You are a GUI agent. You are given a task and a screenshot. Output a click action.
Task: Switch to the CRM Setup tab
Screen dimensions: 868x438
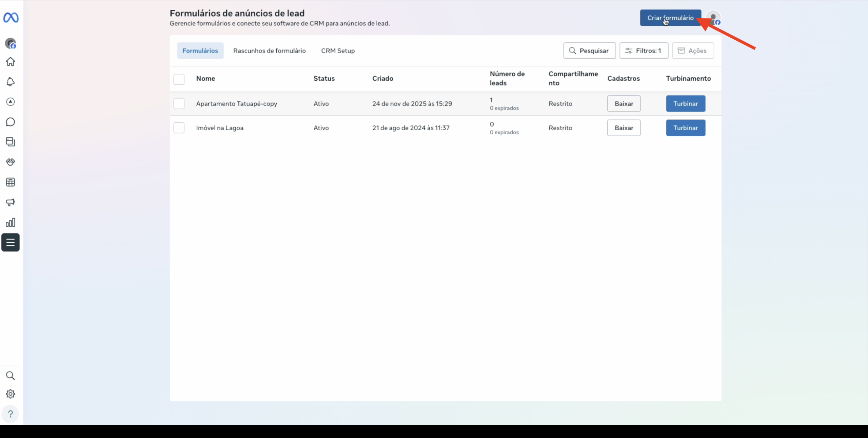(338, 51)
